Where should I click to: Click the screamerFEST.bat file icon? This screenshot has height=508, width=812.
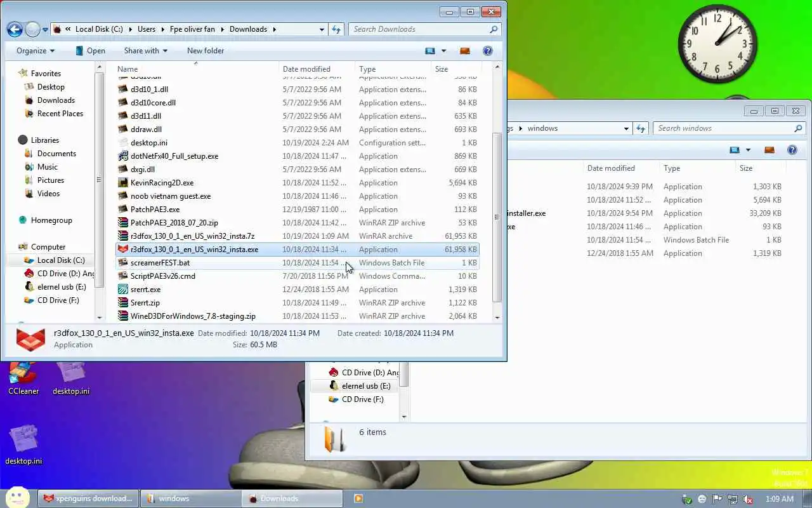[x=123, y=263]
